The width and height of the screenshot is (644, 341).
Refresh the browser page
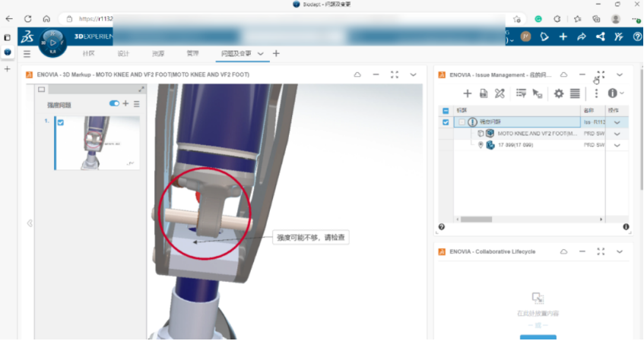click(x=27, y=19)
